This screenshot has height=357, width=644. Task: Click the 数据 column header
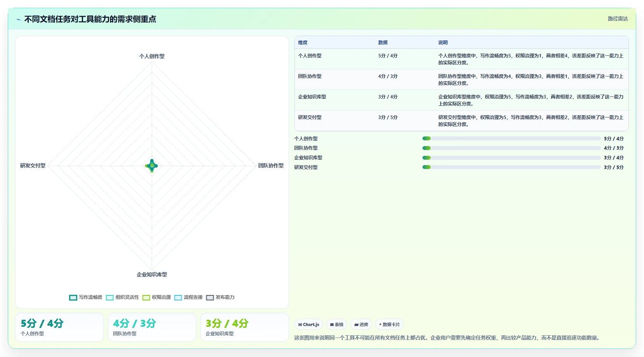point(383,43)
